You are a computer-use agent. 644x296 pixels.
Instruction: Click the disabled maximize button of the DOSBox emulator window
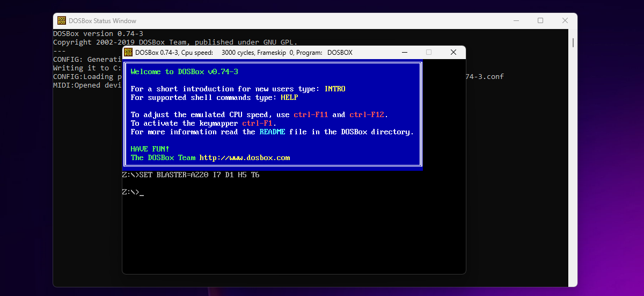429,52
